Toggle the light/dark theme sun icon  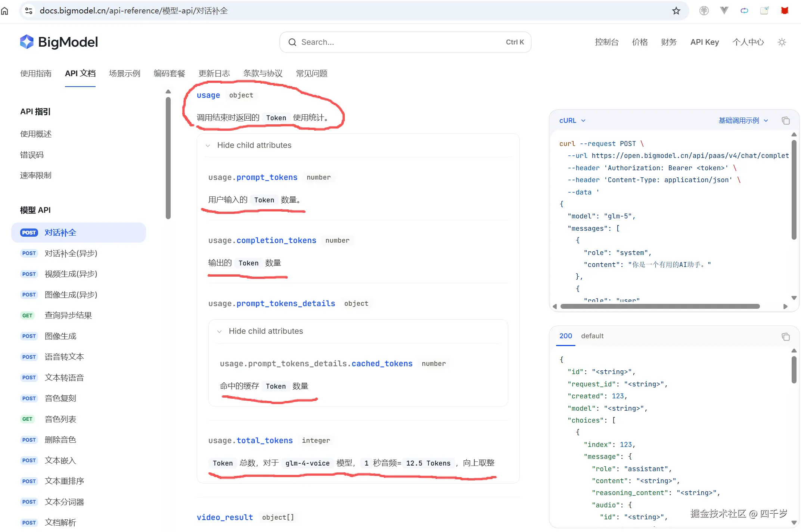(782, 42)
